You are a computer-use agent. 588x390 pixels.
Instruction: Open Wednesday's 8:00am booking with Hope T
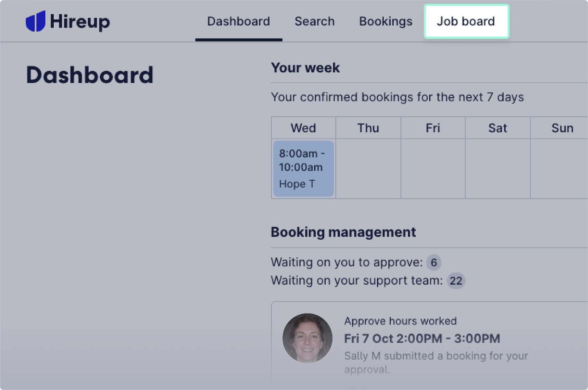(x=303, y=168)
